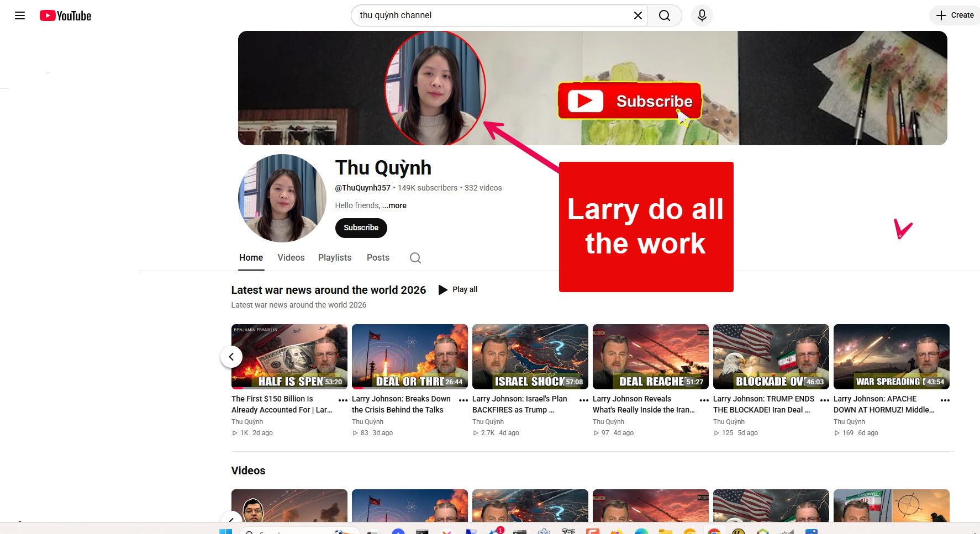Subscribe to the Thu Quỳnh channel
The height and width of the screenshot is (534, 980).
(361, 228)
